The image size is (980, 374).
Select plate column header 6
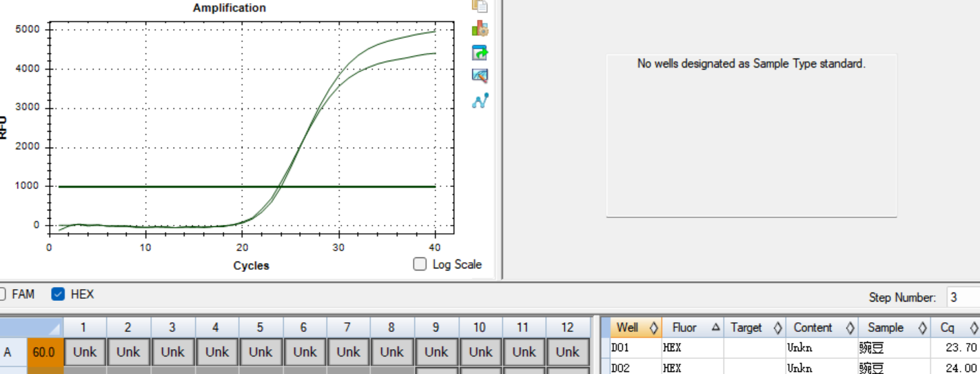click(x=304, y=327)
